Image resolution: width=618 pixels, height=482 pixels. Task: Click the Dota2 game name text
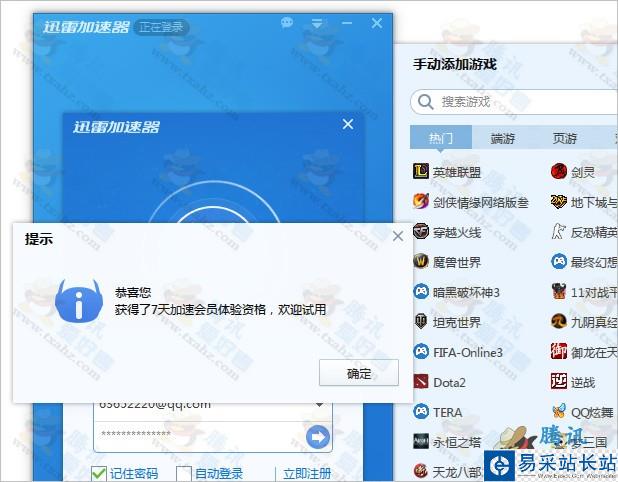449,382
